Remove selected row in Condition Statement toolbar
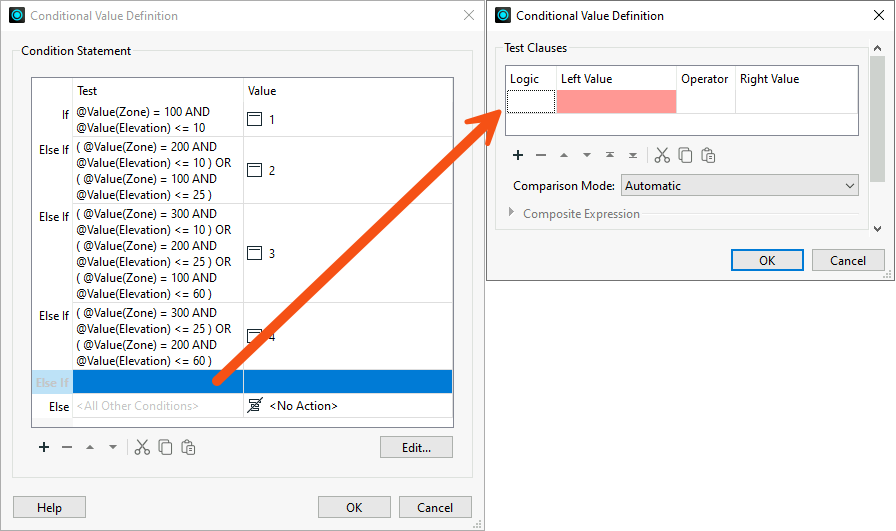896x531 pixels. coord(67,447)
